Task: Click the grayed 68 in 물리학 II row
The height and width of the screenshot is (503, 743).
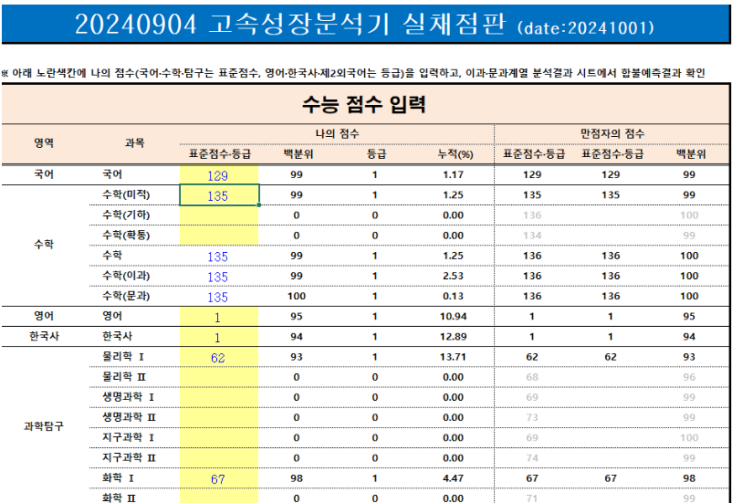Action: 532,377
